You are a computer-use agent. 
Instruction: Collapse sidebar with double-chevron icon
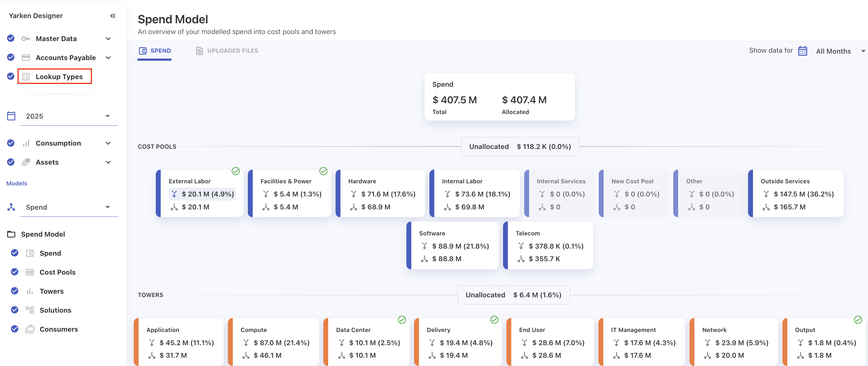[x=113, y=16]
